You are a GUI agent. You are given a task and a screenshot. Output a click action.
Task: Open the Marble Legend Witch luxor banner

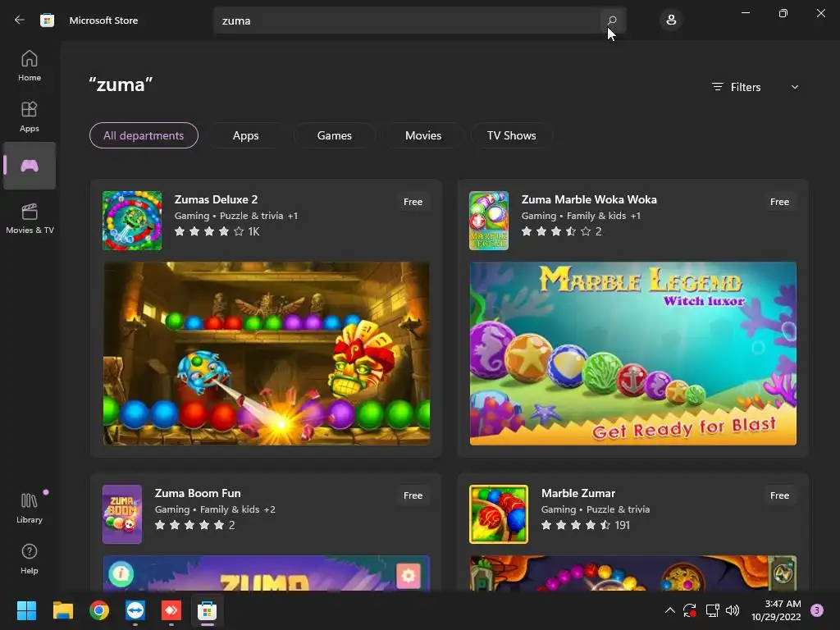click(633, 353)
